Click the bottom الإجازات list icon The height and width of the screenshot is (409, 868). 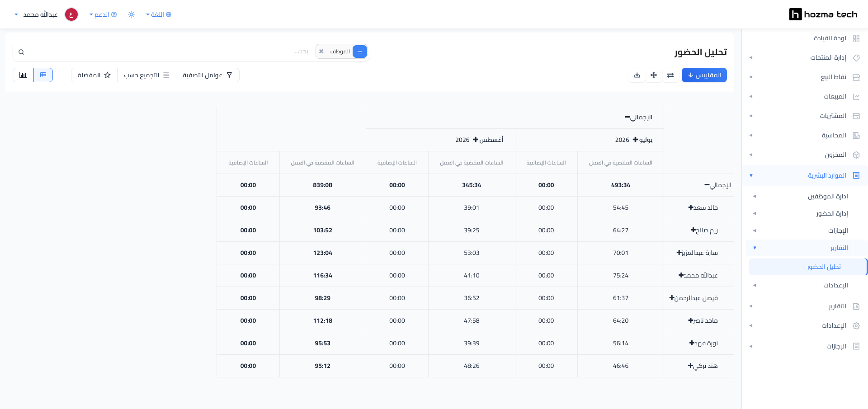(x=856, y=346)
